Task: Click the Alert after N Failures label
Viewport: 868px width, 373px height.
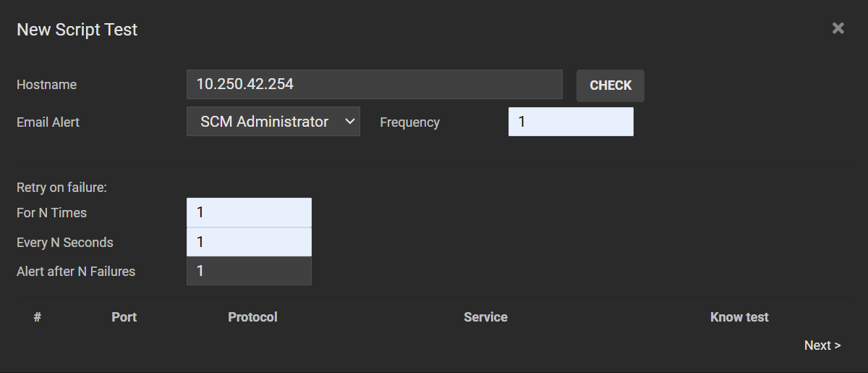Action: point(75,272)
